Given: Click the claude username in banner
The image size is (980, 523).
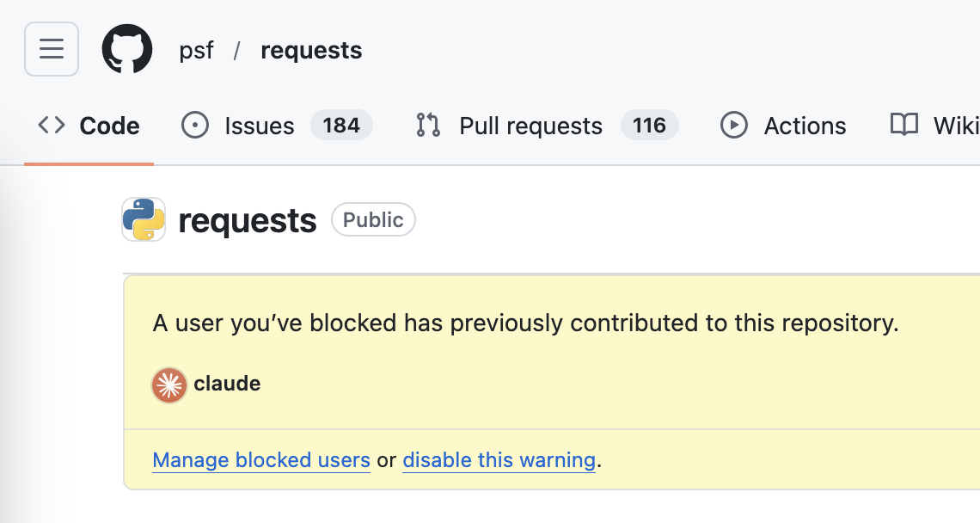Looking at the screenshot, I should (227, 385).
